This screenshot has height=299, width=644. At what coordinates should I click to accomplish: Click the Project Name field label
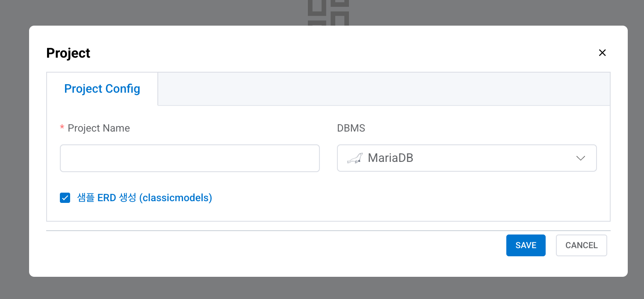coord(98,128)
